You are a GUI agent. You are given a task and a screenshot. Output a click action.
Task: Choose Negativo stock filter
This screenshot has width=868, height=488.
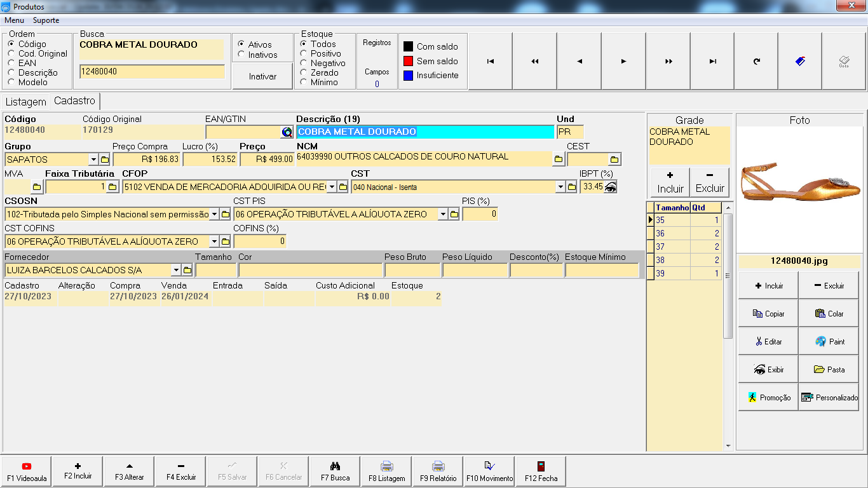304,63
